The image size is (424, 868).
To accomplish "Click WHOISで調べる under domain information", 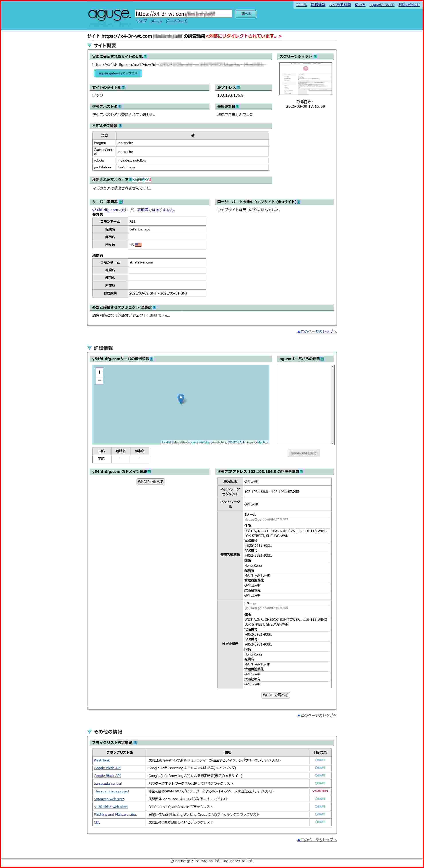I will [151, 482].
